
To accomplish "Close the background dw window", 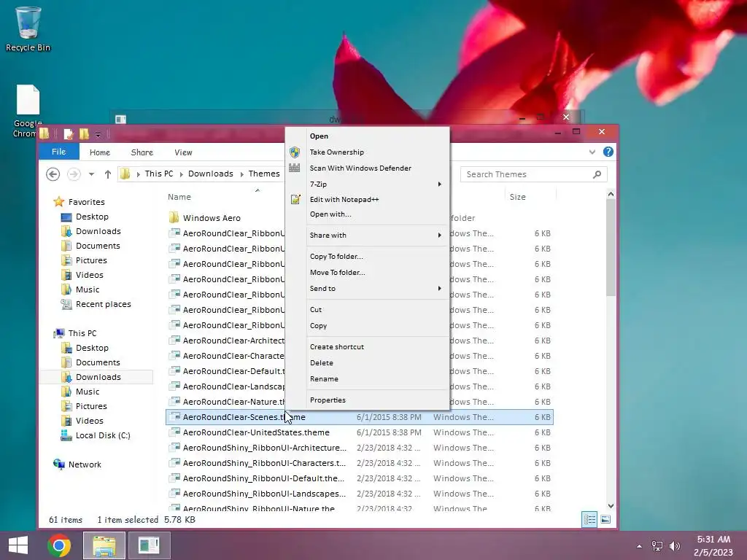I will (x=565, y=117).
